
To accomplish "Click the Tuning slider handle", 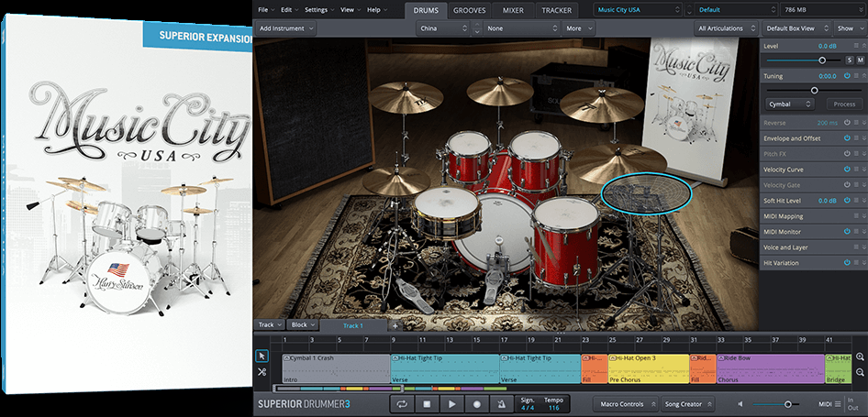I will [814, 90].
